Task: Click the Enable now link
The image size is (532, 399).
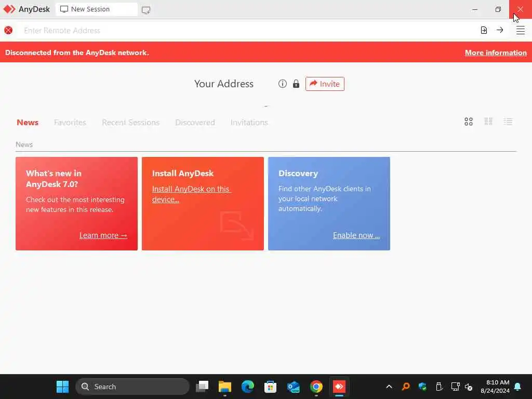Action: coord(356,235)
